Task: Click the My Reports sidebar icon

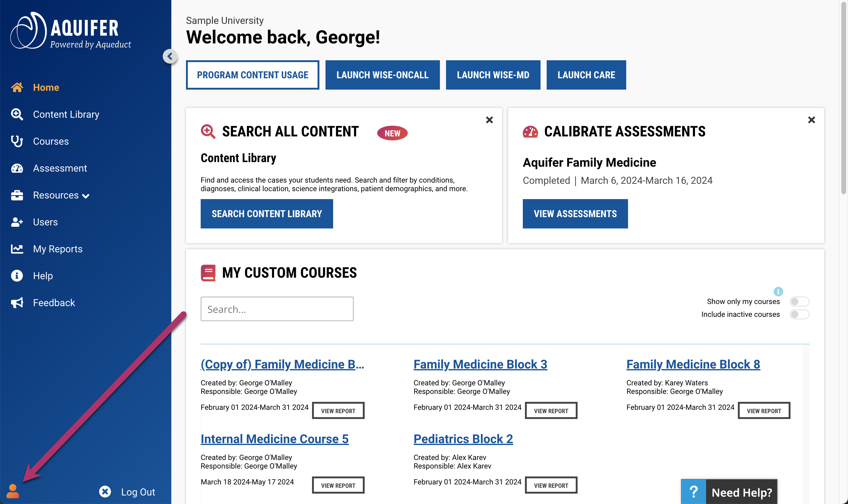Action: (x=17, y=248)
